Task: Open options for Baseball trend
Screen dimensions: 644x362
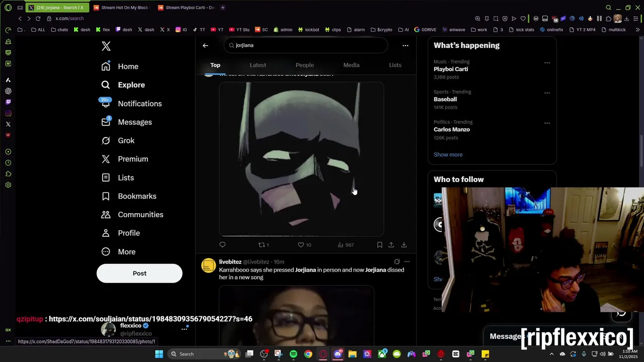Action: [x=547, y=93]
